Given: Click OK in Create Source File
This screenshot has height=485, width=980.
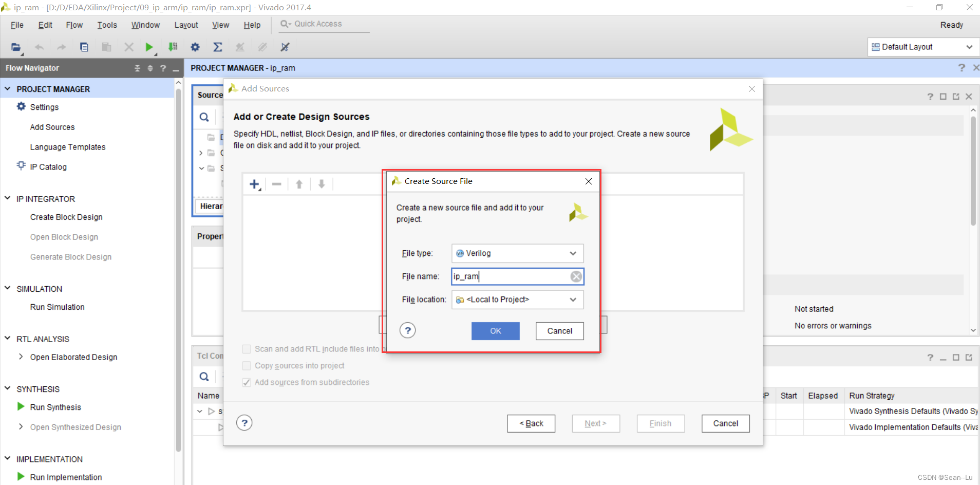Looking at the screenshot, I should pos(496,331).
